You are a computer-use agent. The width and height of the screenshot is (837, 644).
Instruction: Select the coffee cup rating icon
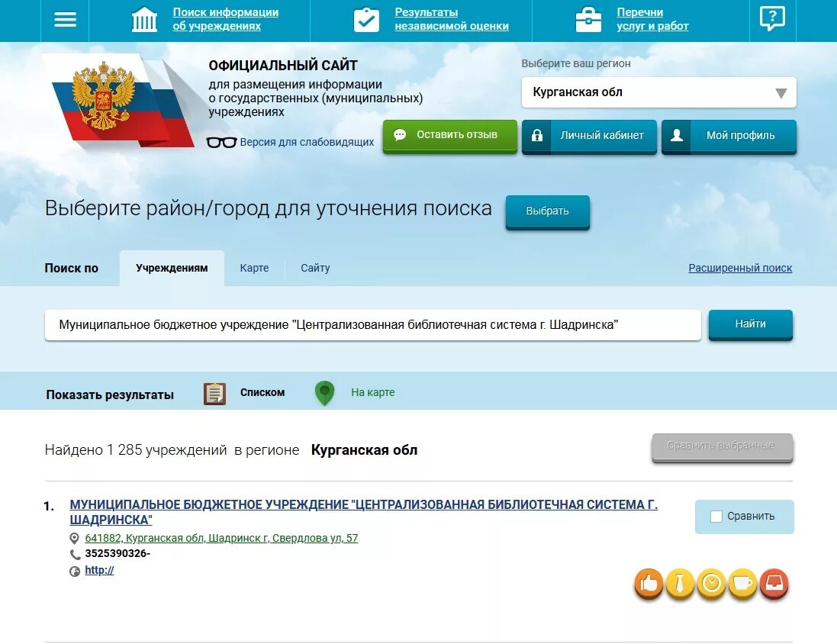[x=743, y=584]
